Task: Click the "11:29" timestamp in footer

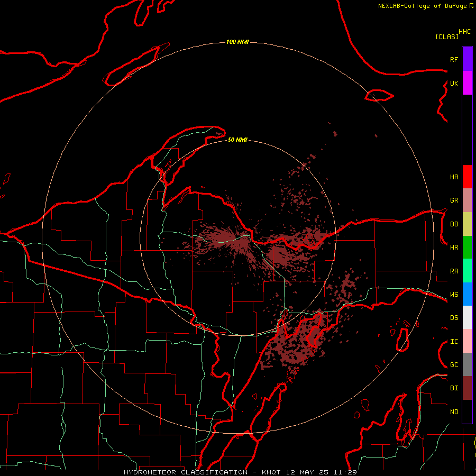Action: coord(345,472)
